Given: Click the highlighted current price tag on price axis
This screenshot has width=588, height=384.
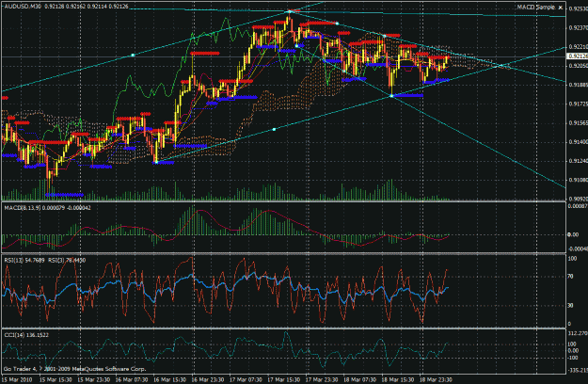Looking at the screenshot, I should pos(577,56).
